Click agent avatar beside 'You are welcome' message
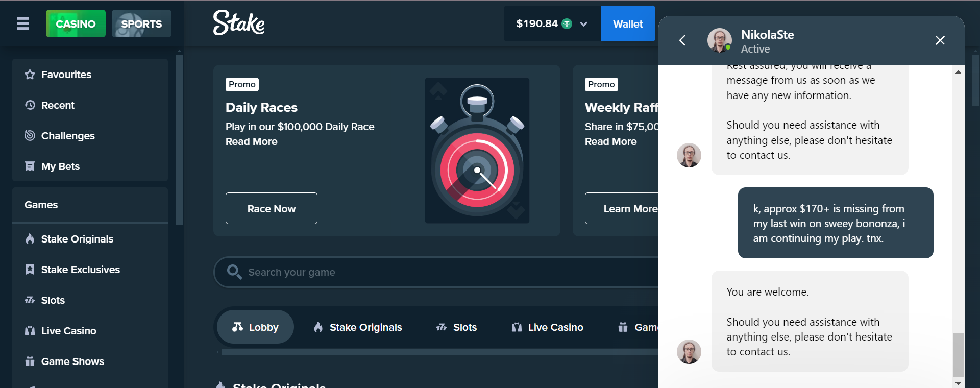Viewport: 980px width, 388px height. click(x=689, y=352)
